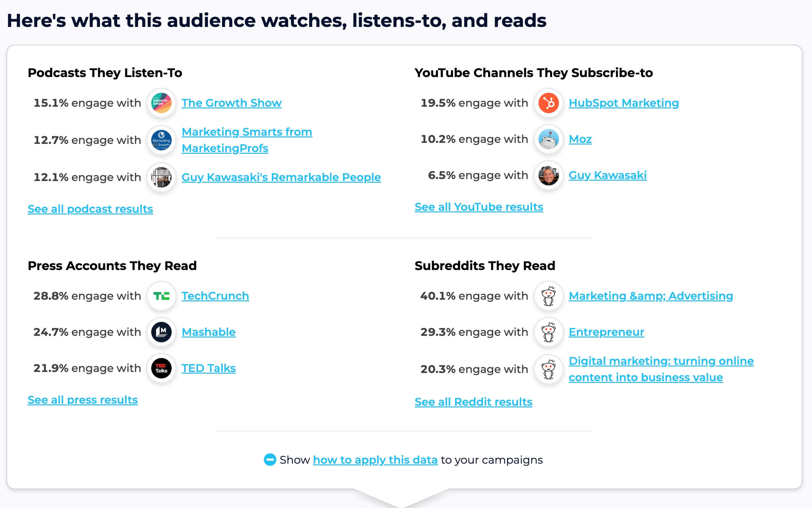Click The Growth Show podcast logo
Viewport: 812px width, 508px height.
(x=161, y=103)
